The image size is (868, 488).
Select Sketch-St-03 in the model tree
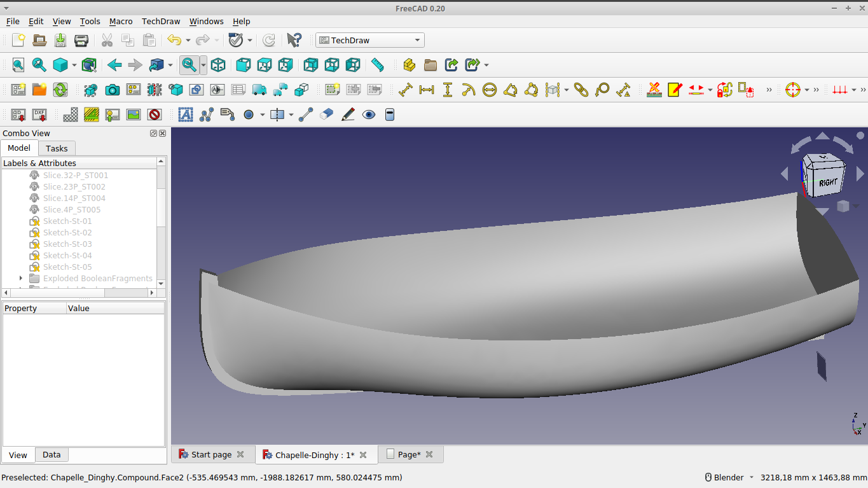click(x=67, y=244)
